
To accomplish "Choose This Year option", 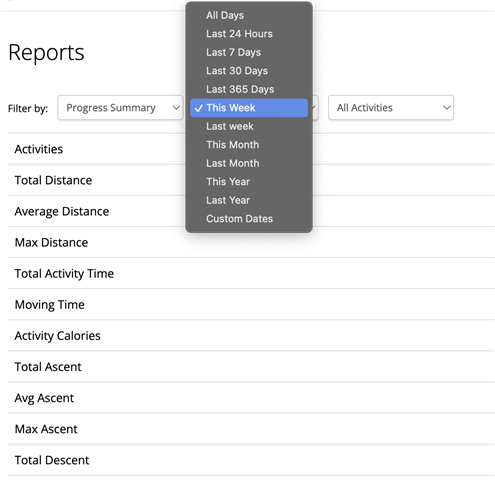I will (249, 182).
